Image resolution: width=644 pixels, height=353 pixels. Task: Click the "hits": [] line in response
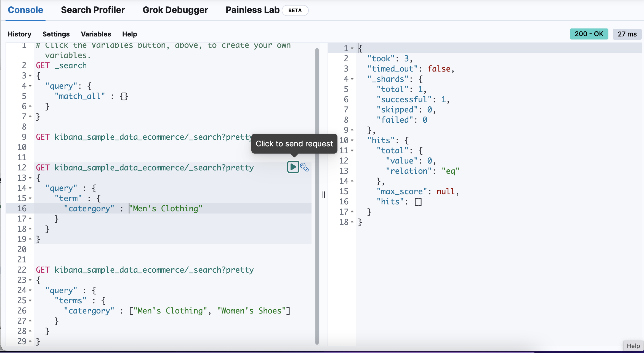tap(399, 202)
